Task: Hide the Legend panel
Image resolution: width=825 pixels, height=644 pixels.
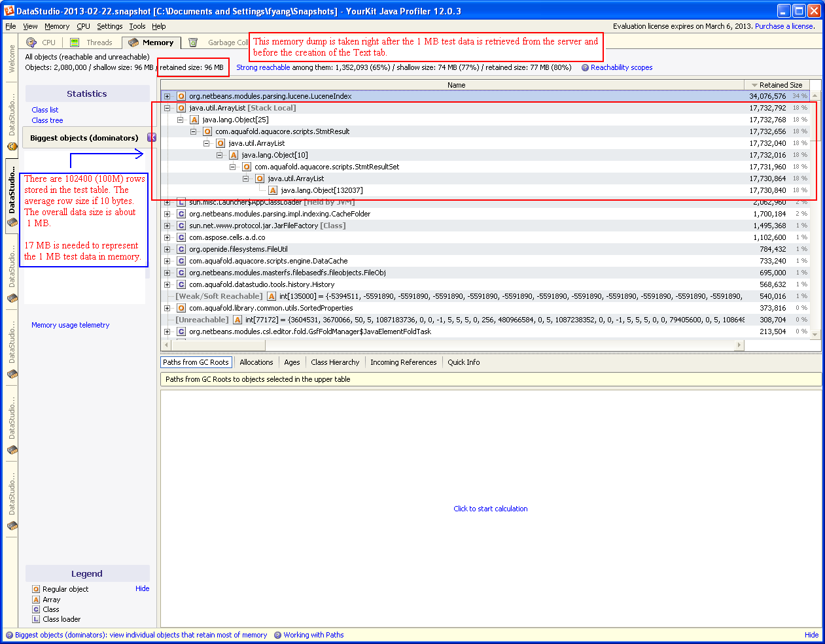Action: [x=143, y=588]
